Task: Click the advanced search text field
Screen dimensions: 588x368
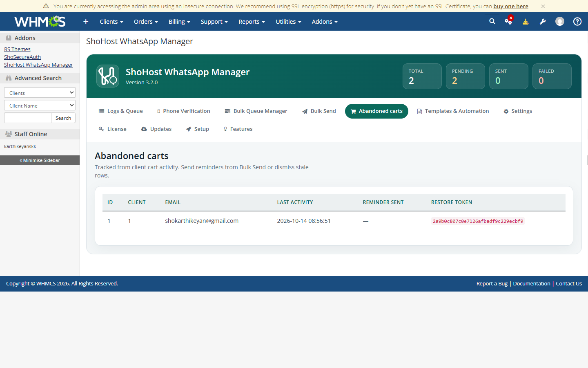Action: click(28, 118)
